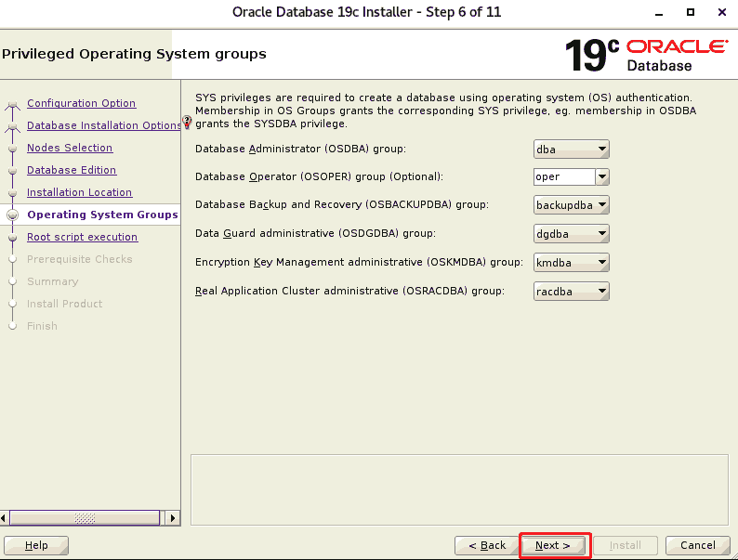738x560 pixels.
Task: Click the Next button
Action: click(553, 545)
